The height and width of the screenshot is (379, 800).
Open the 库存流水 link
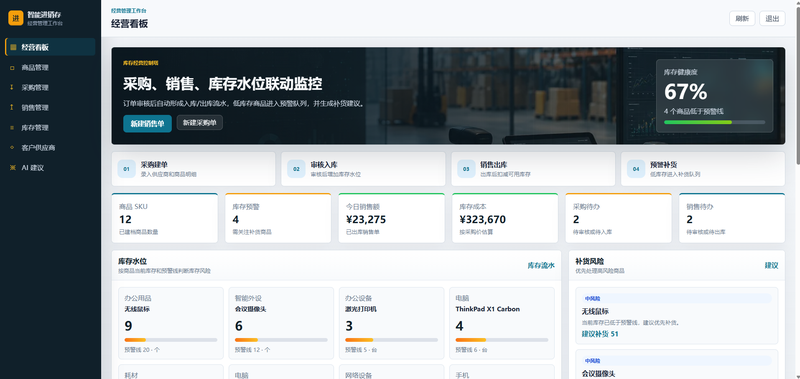click(x=541, y=265)
